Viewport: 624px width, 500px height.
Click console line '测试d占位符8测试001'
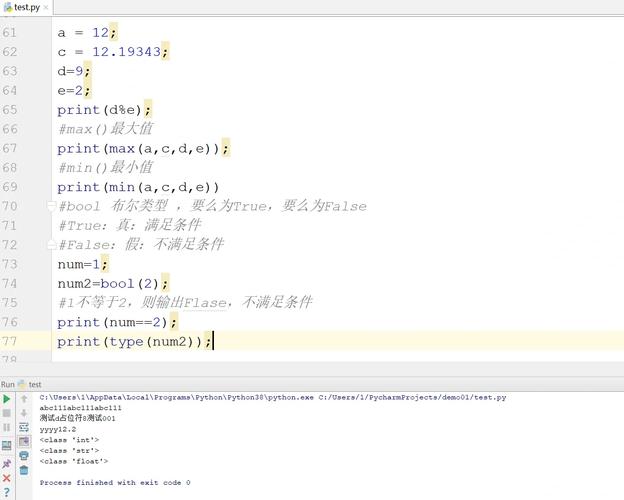click(x=77, y=418)
